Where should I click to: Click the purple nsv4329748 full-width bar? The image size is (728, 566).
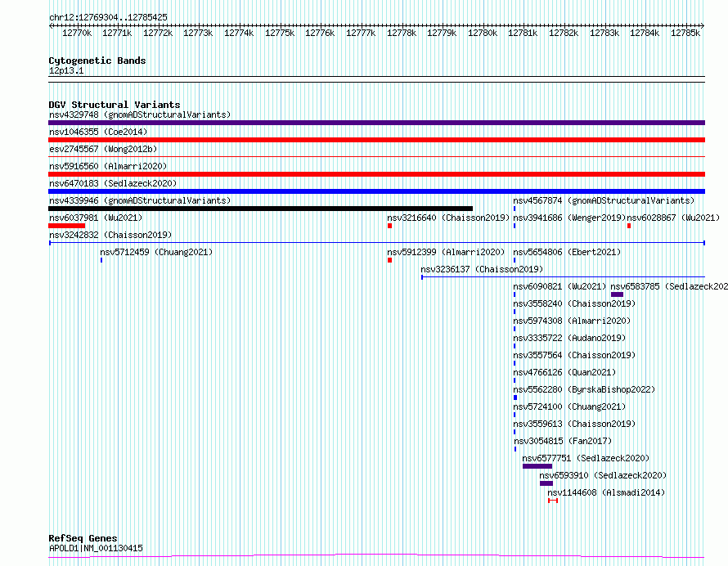click(376, 123)
